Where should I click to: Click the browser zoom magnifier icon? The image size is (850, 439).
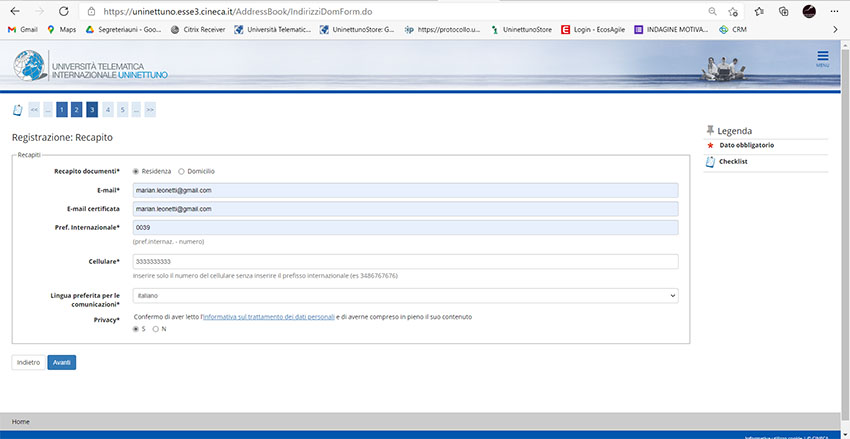click(712, 11)
